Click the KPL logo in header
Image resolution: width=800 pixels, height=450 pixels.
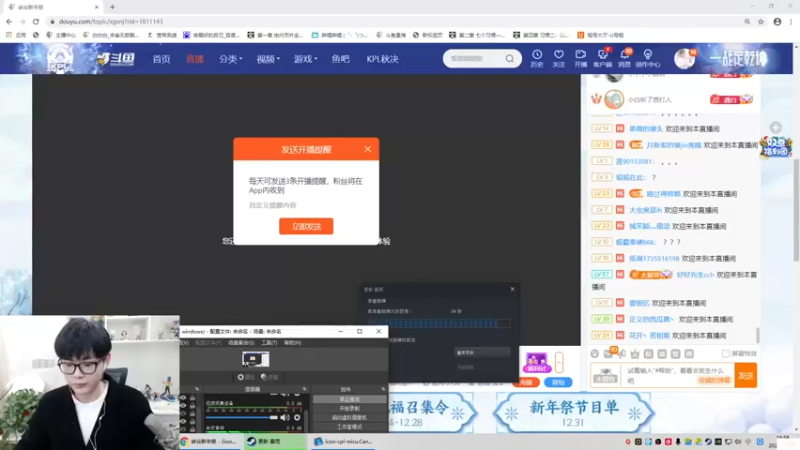pyautogui.click(x=60, y=59)
